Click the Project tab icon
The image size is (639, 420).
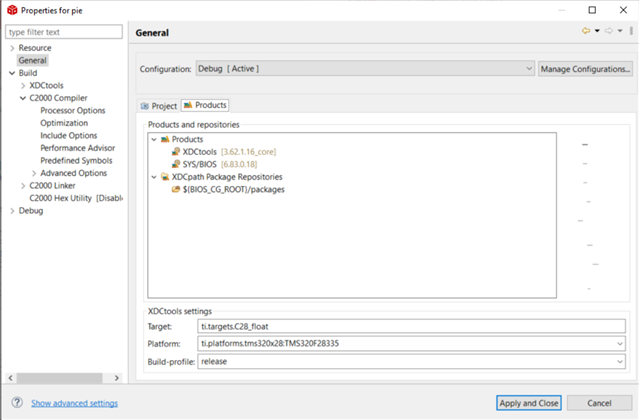pyautogui.click(x=145, y=105)
